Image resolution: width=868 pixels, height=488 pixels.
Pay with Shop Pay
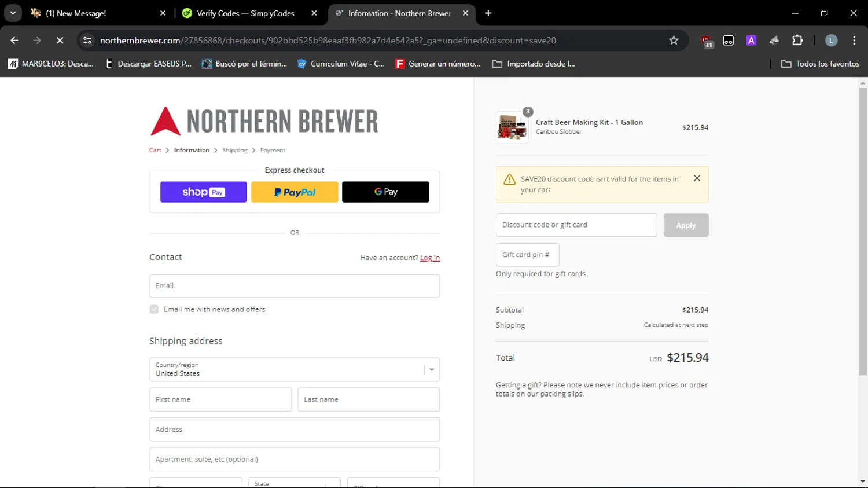click(204, 192)
